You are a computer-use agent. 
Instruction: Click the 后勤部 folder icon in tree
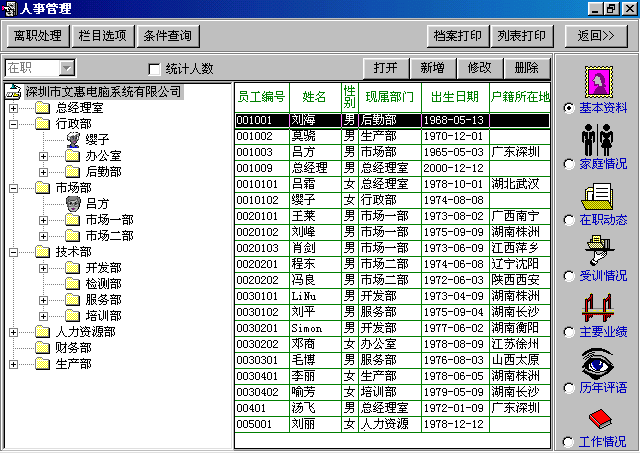click(73, 171)
